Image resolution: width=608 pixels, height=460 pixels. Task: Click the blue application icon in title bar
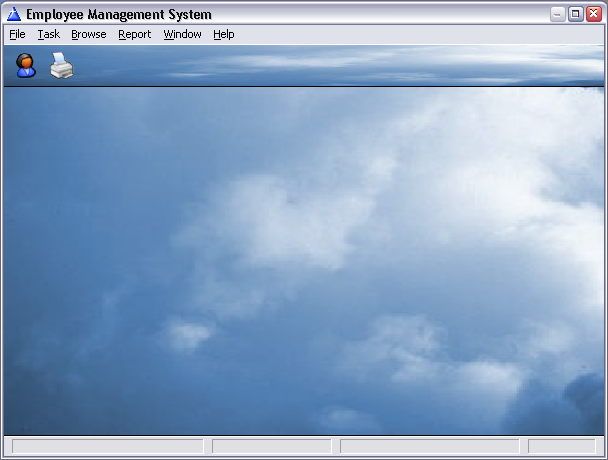point(14,14)
